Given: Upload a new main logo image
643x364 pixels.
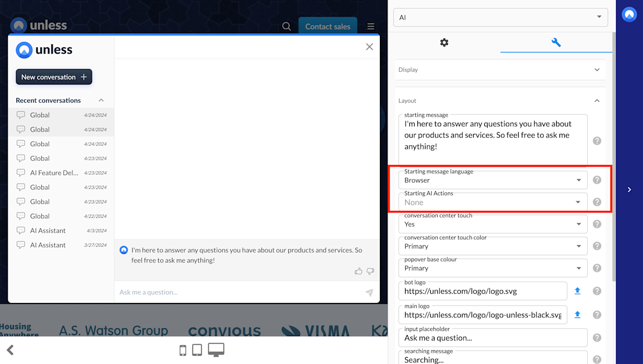Looking at the screenshot, I should point(577,315).
